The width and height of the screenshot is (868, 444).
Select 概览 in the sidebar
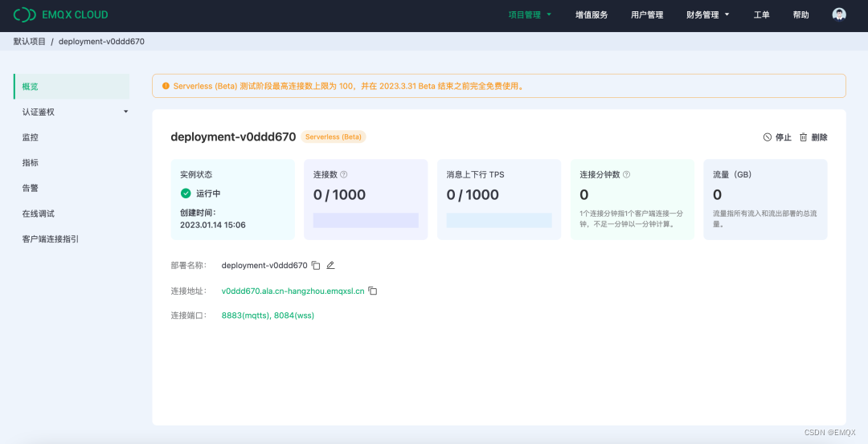(x=72, y=86)
